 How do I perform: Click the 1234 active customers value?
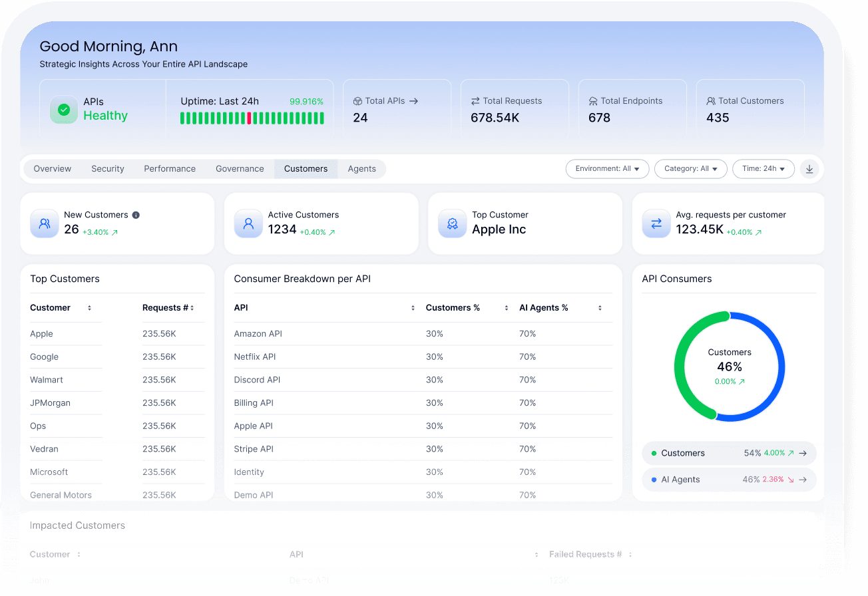pos(282,229)
